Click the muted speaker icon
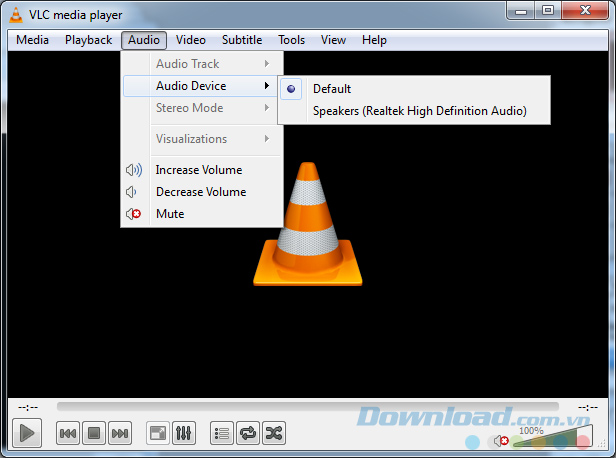 click(501, 441)
